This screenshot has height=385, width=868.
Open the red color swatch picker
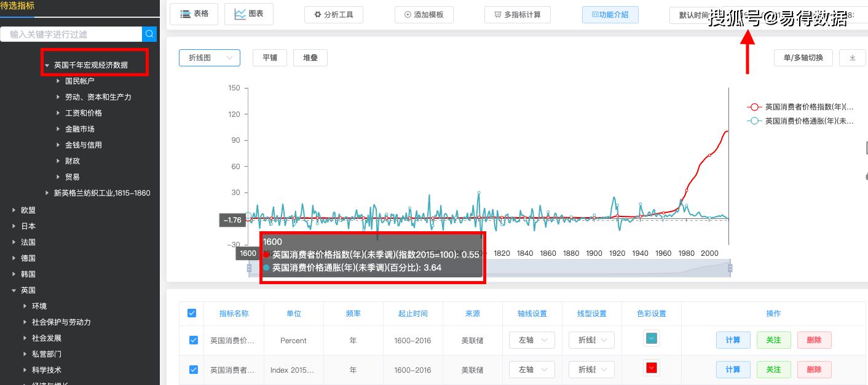click(652, 368)
